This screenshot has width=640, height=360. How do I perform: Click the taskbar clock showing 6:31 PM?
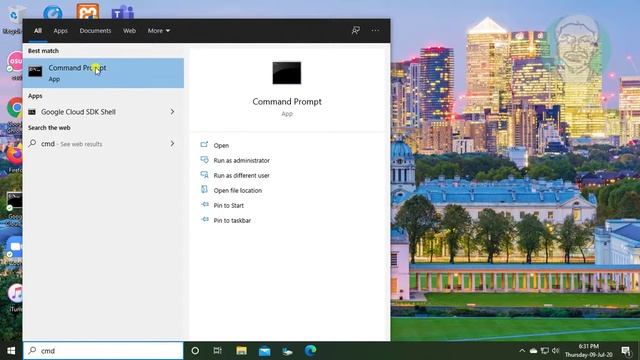[588, 351]
